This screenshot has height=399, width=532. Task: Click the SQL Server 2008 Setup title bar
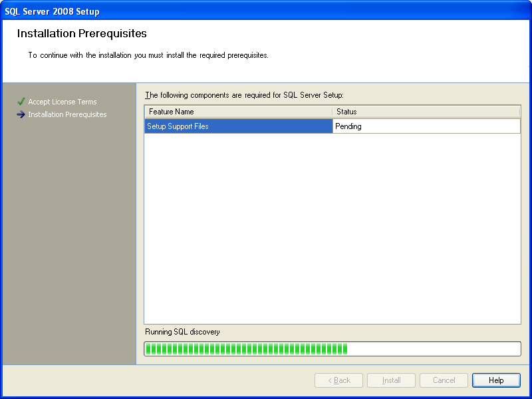click(x=266, y=11)
